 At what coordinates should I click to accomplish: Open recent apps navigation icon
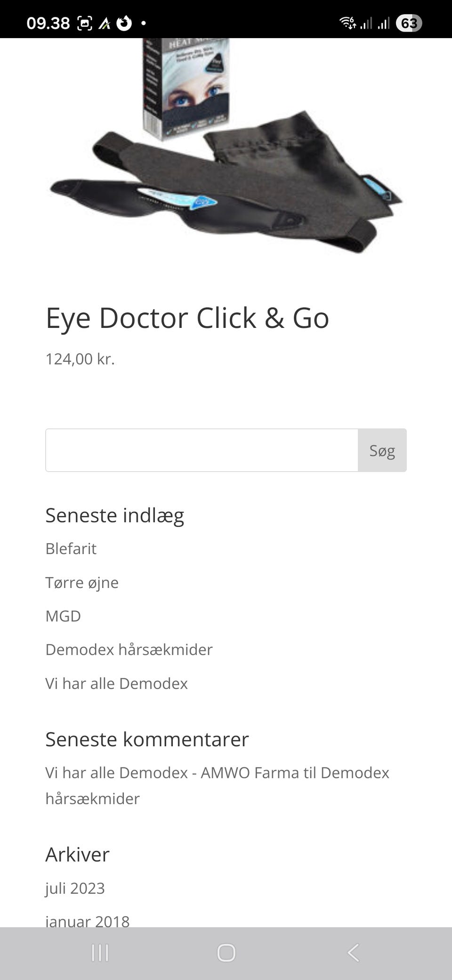pos(100,952)
